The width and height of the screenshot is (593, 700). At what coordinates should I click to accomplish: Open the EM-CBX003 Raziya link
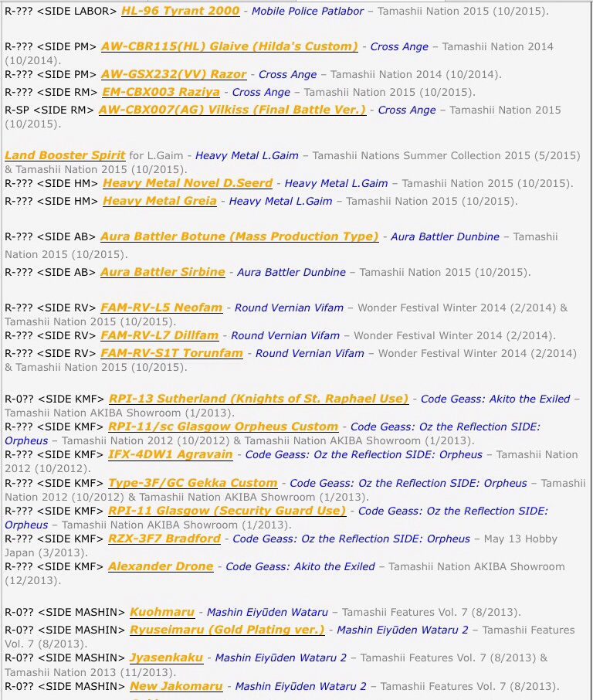[161, 92]
